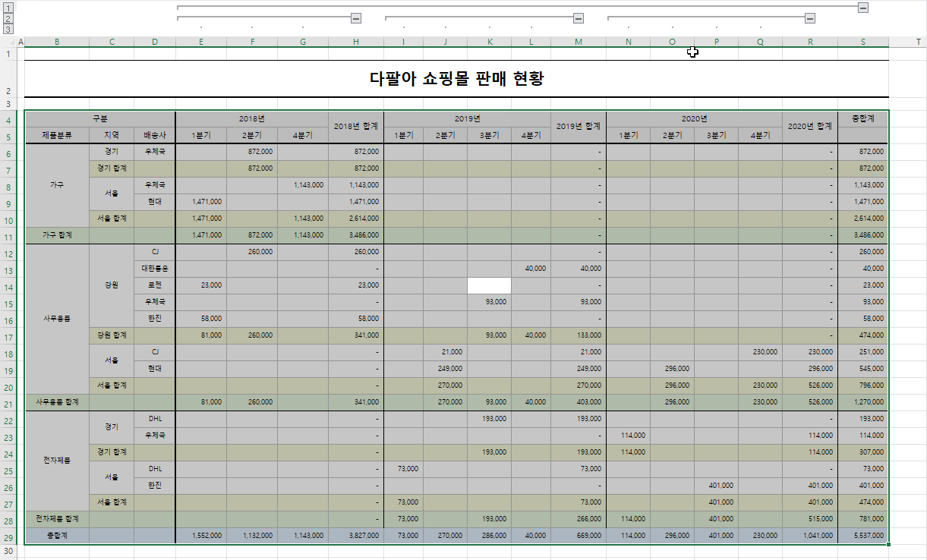Click outline level 2 button
The height and width of the screenshot is (560, 927).
8,18
